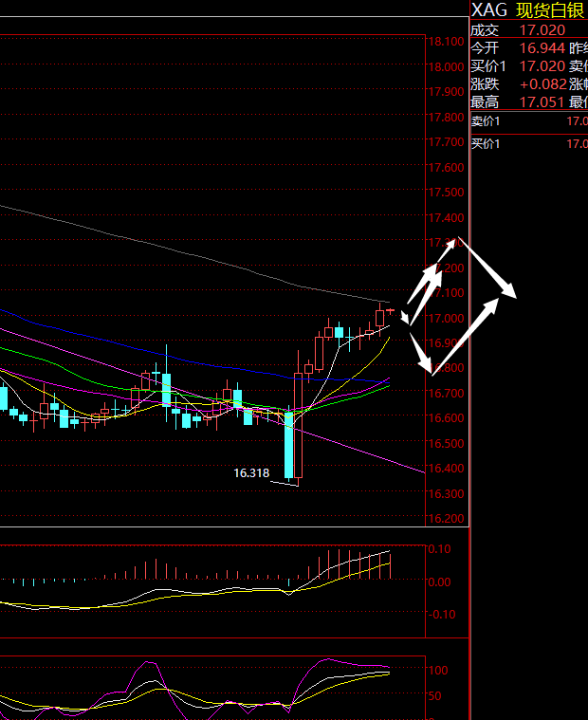This screenshot has height=720, width=588.
Task: Click the 涨跌 label in quote panel
Action: click(x=485, y=84)
